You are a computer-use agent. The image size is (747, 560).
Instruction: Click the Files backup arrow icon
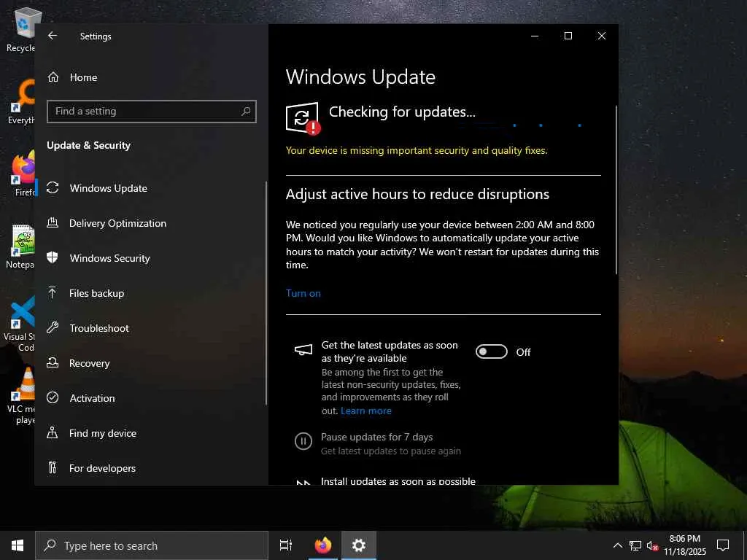(x=53, y=293)
